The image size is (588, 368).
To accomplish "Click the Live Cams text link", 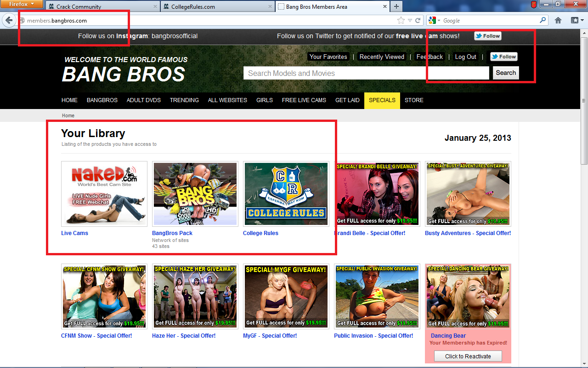I will [74, 233].
